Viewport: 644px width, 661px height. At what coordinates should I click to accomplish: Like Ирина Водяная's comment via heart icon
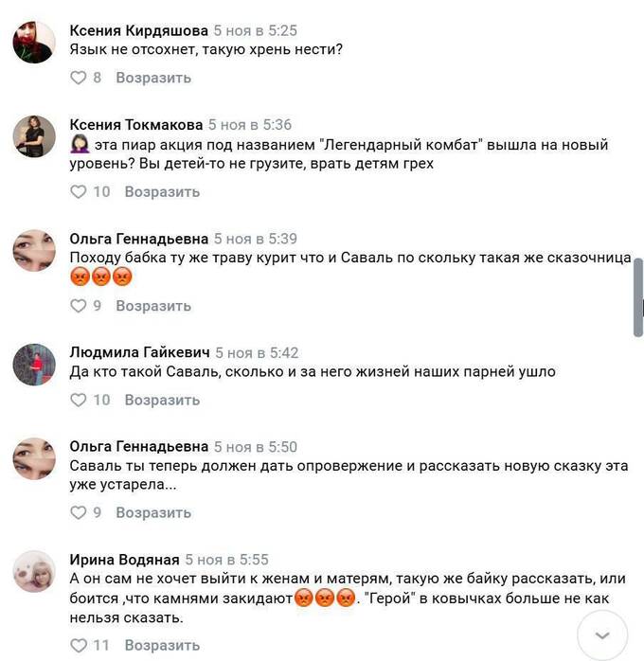point(78,646)
